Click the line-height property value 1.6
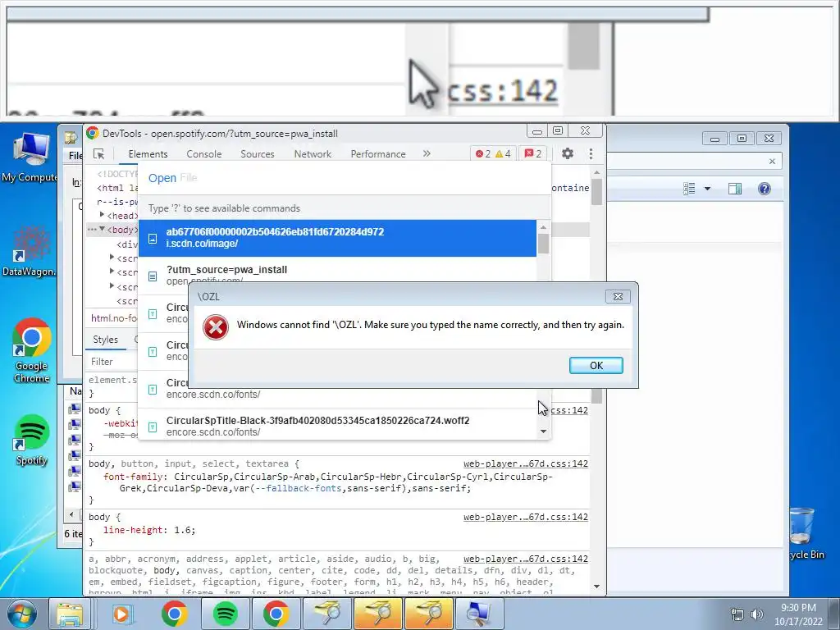 pos(181,530)
